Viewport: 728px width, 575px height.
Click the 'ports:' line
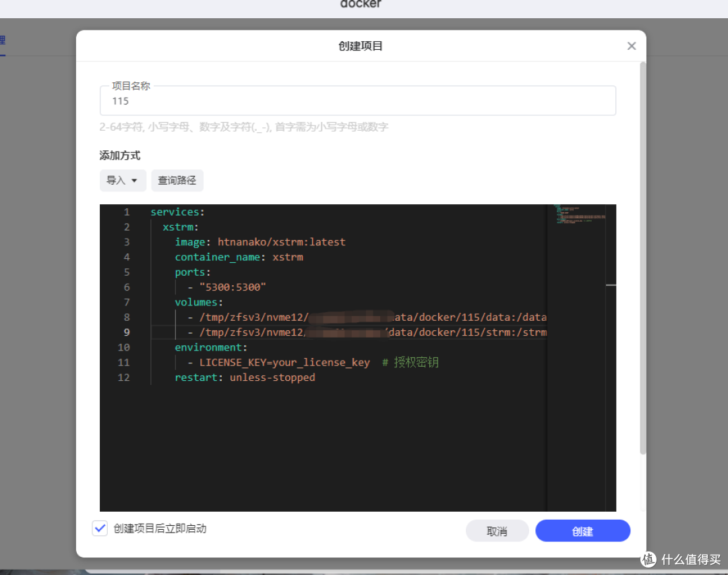pyautogui.click(x=193, y=272)
